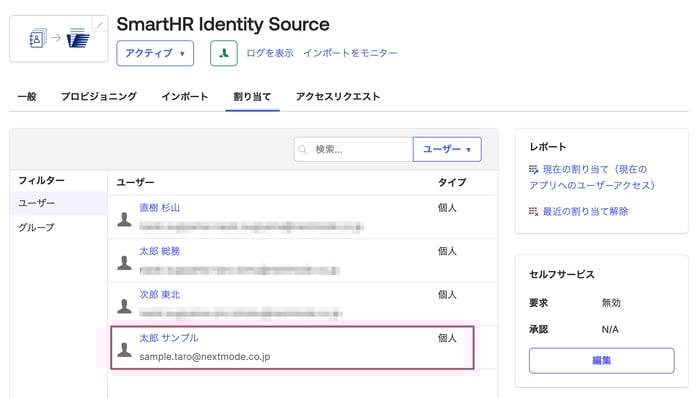
Task: Click sample.taro@nextmode.co.jp email text
Action: pyautogui.click(x=205, y=357)
